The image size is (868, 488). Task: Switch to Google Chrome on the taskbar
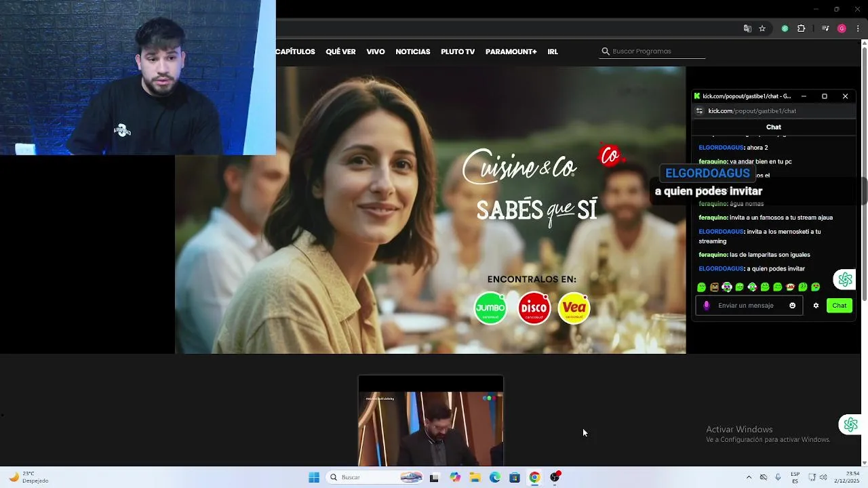(534, 477)
